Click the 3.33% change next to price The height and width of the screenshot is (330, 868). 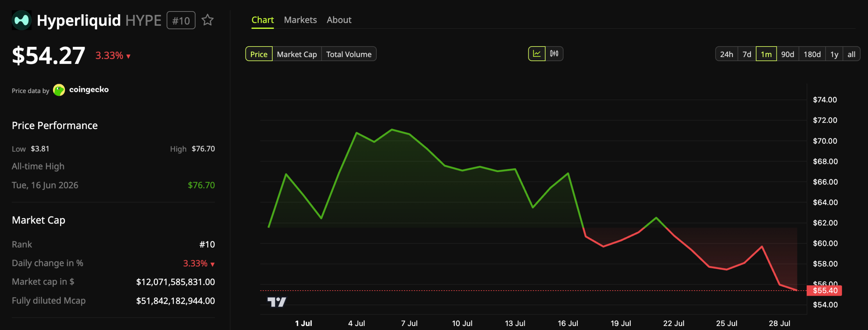tap(113, 55)
